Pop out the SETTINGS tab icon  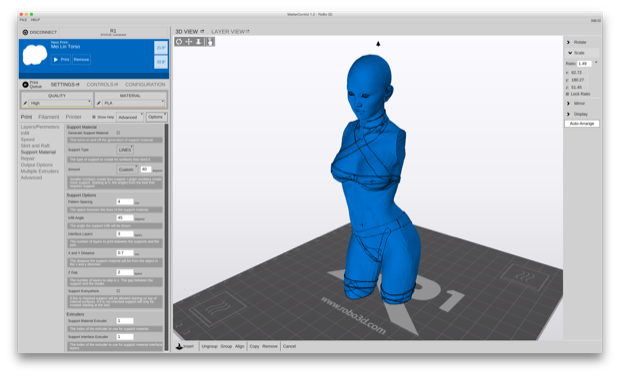[78, 85]
